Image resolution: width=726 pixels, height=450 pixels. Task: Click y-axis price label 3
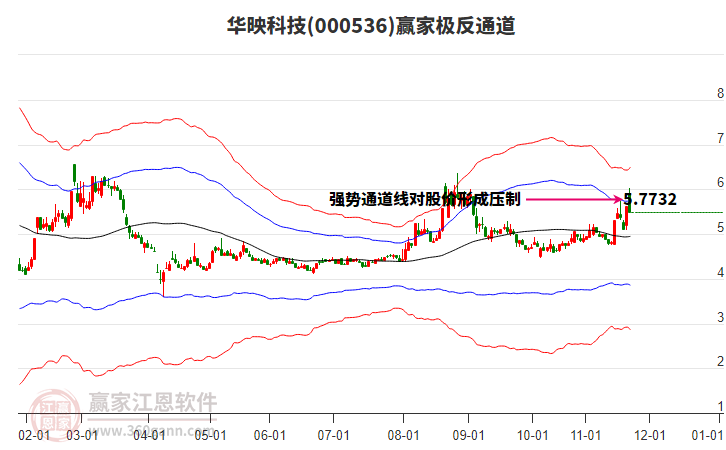coord(720,318)
